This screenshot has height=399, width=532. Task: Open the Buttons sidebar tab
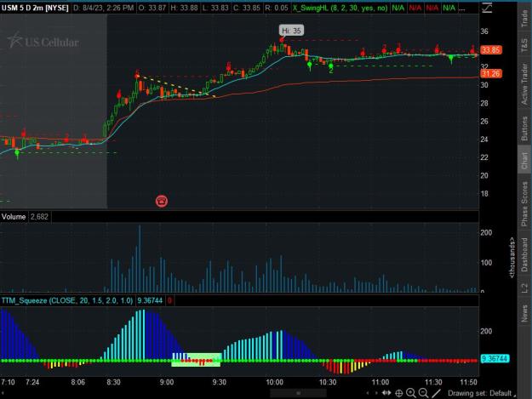(x=524, y=128)
